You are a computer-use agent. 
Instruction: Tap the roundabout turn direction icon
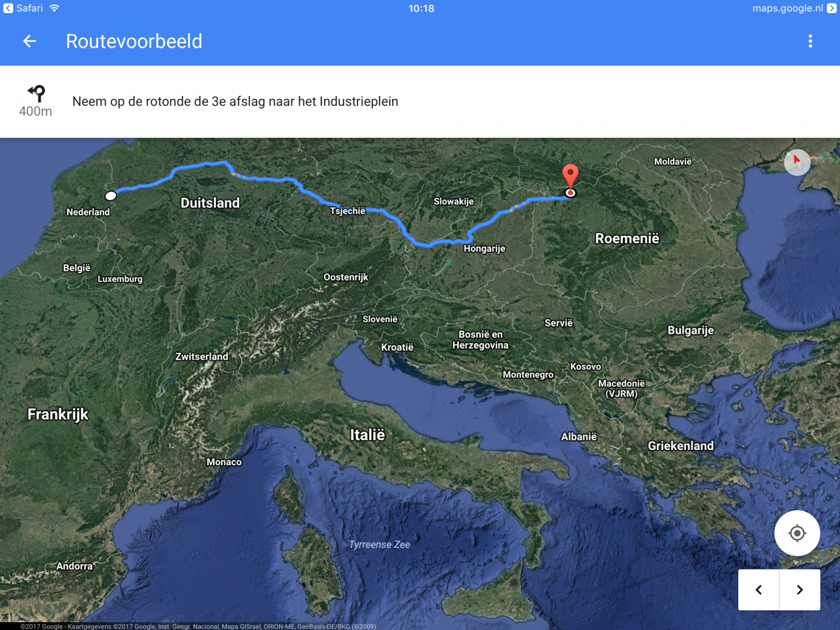pyautogui.click(x=36, y=93)
